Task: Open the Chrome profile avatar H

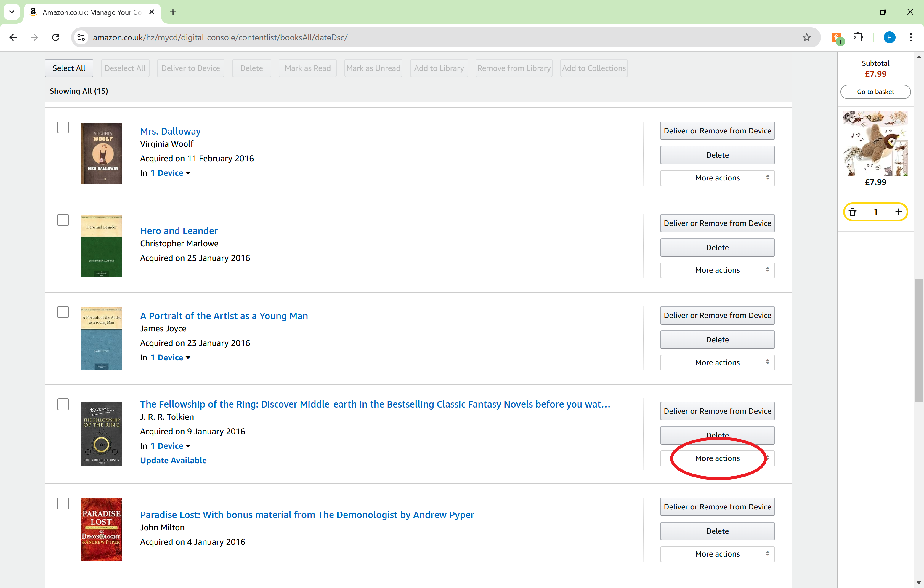Action: click(889, 37)
